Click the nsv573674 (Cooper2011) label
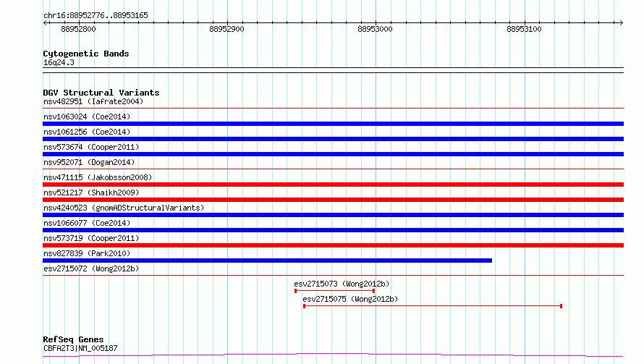Screen dimensions: 644x364 pos(91,147)
